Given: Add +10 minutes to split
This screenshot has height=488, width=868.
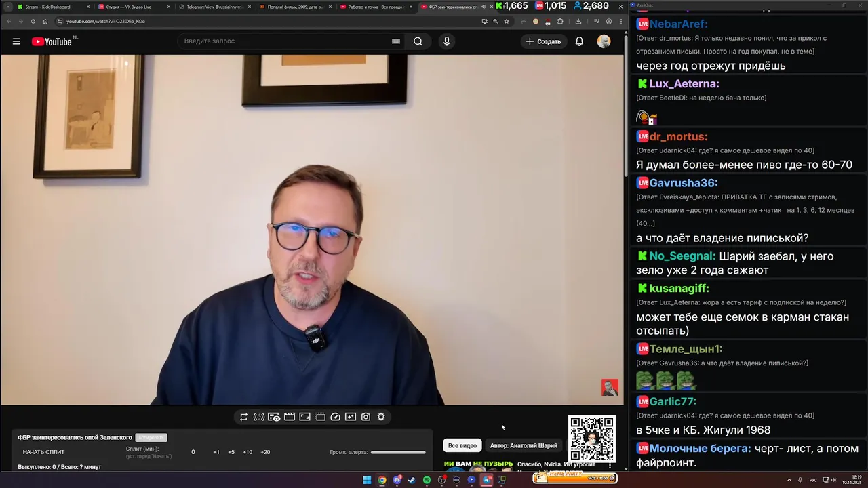Looking at the screenshot, I should click(248, 452).
